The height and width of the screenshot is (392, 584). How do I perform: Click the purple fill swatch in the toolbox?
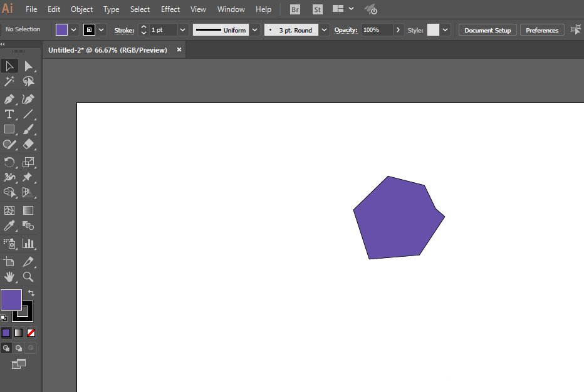[x=11, y=300]
